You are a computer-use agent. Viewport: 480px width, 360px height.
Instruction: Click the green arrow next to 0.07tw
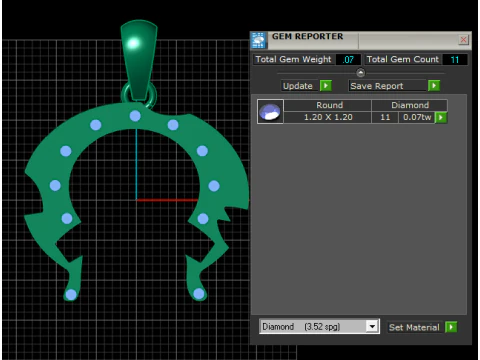[441, 117]
